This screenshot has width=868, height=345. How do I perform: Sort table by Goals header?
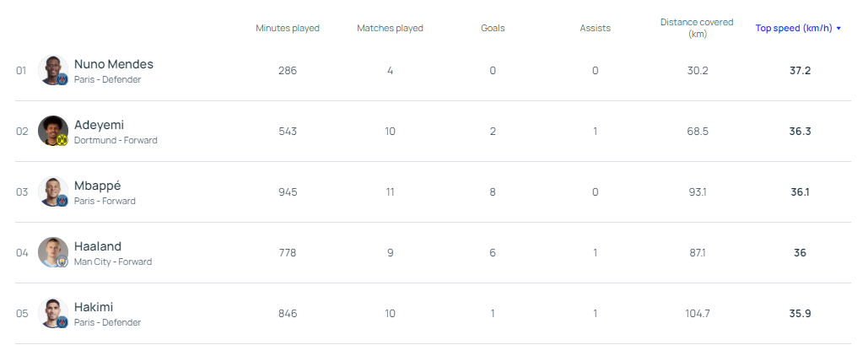click(493, 28)
